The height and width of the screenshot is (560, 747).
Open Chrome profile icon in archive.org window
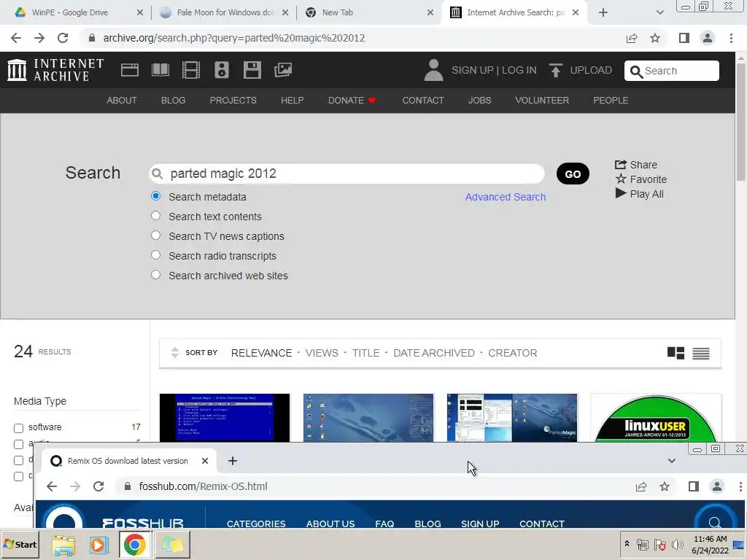pos(708,38)
